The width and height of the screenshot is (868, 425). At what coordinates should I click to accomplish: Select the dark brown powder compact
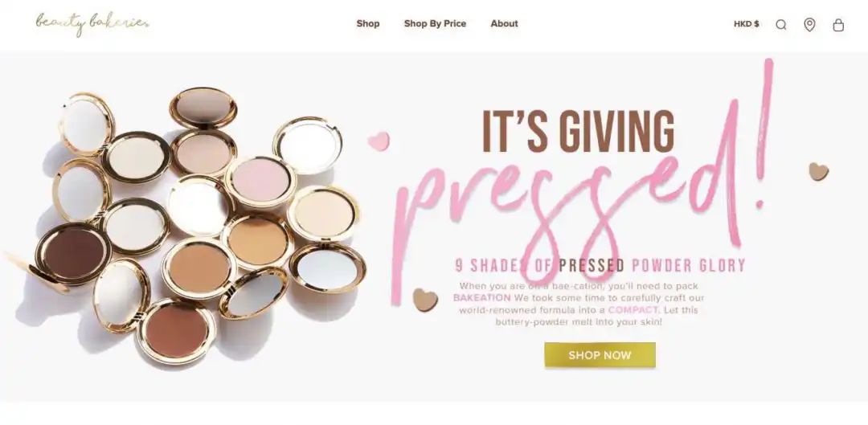(74, 255)
